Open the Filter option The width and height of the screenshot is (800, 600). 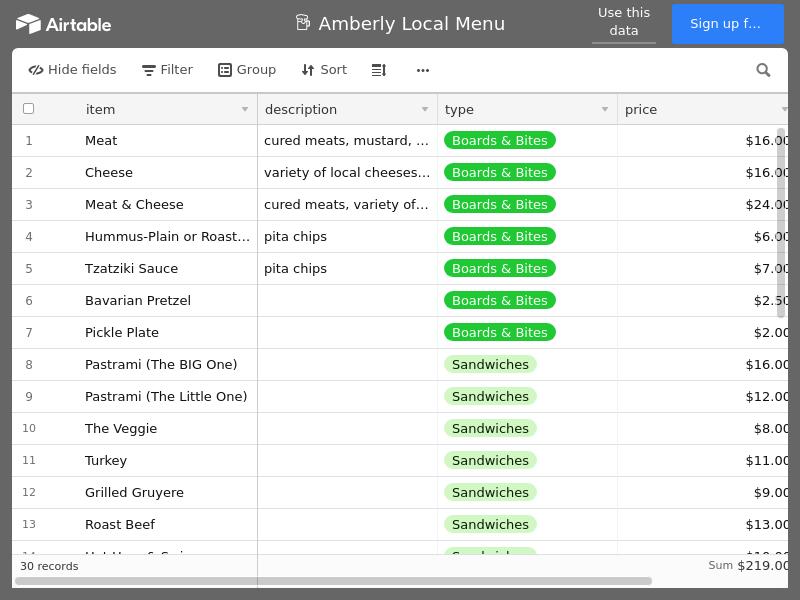click(167, 70)
